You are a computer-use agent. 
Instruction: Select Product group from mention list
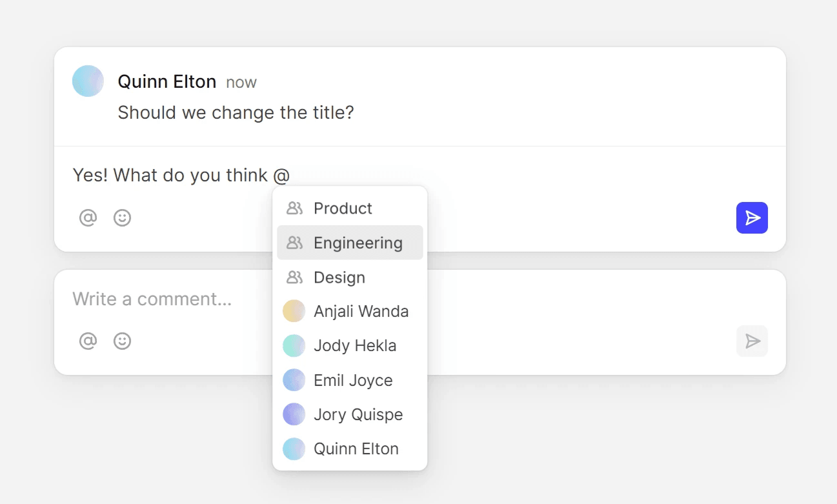[343, 208]
